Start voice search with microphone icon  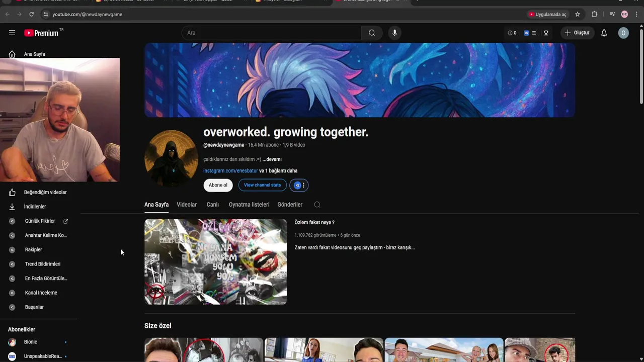[394, 33]
